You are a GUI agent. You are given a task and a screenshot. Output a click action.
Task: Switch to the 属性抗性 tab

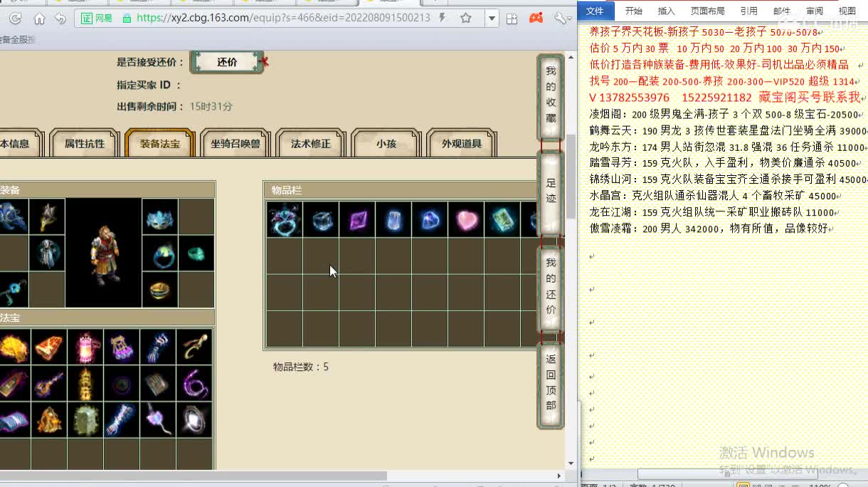point(84,144)
